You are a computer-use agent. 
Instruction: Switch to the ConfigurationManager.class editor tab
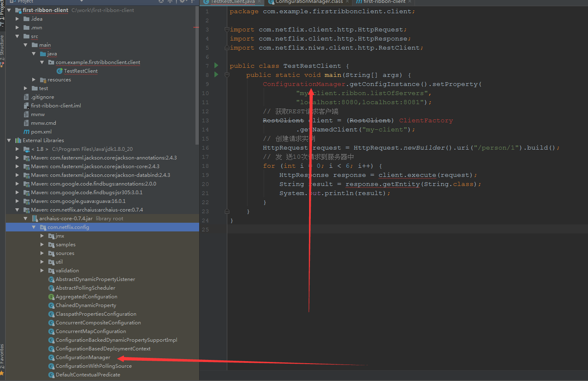(x=309, y=2)
